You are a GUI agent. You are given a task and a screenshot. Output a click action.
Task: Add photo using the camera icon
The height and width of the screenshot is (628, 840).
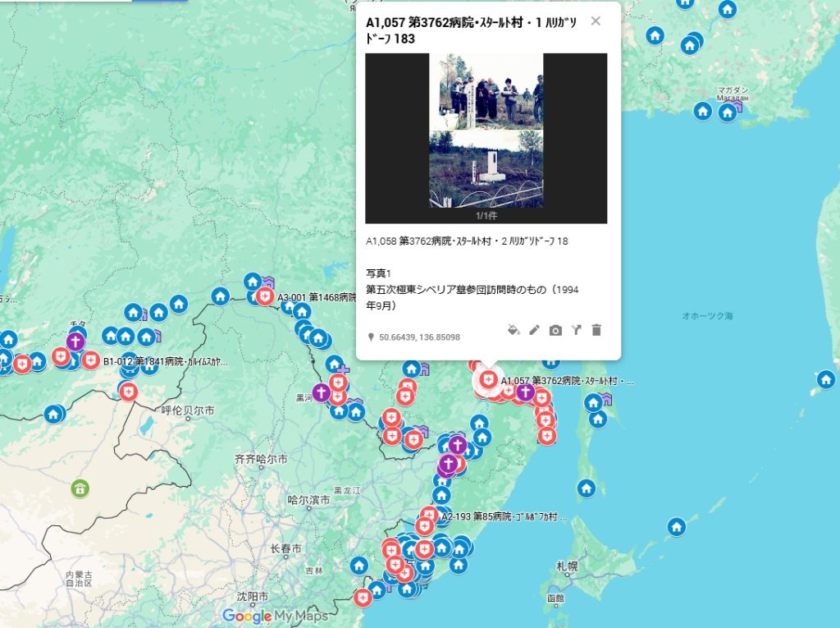click(555, 330)
